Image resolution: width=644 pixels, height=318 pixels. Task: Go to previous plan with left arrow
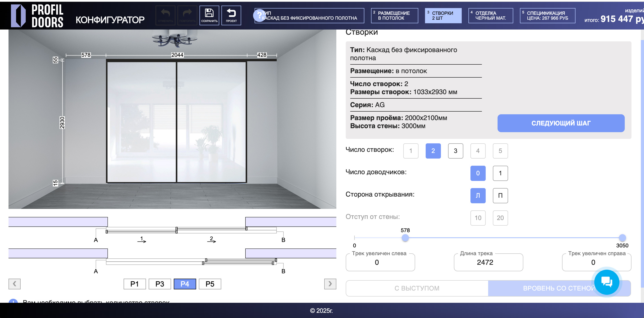pyautogui.click(x=15, y=284)
